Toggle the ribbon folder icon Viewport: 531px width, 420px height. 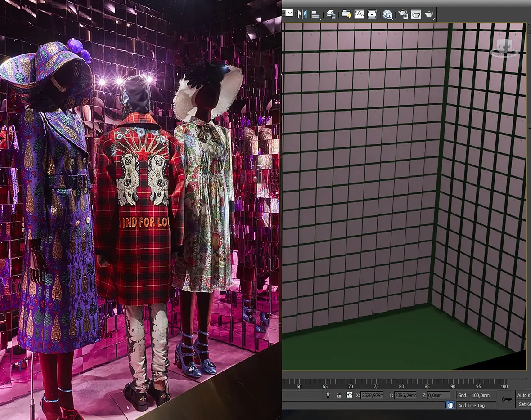(346, 14)
